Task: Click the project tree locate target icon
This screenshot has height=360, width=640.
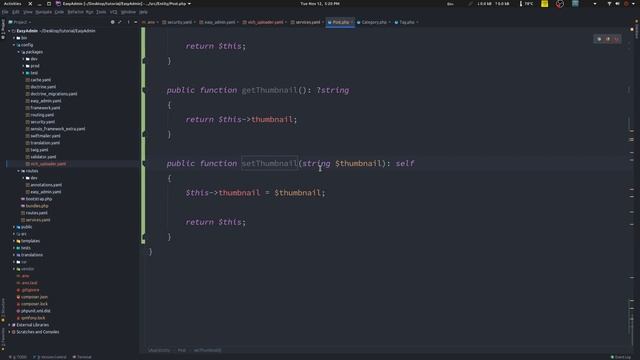Action: click(x=113, y=22)
